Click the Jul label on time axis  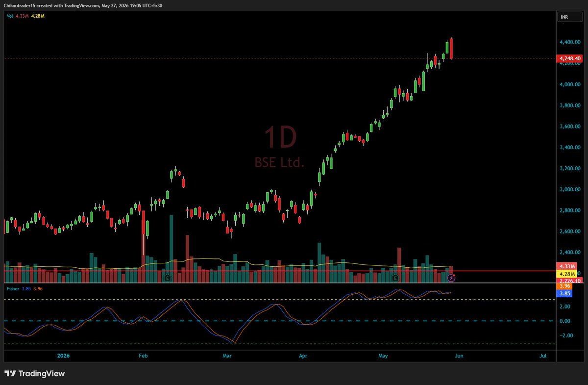pyautogui.click(x=542, y=356)
